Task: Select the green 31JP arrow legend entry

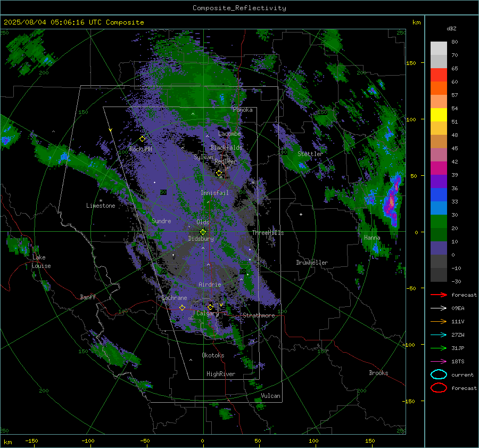Action: pyautogui.click(x=439, y=348)
